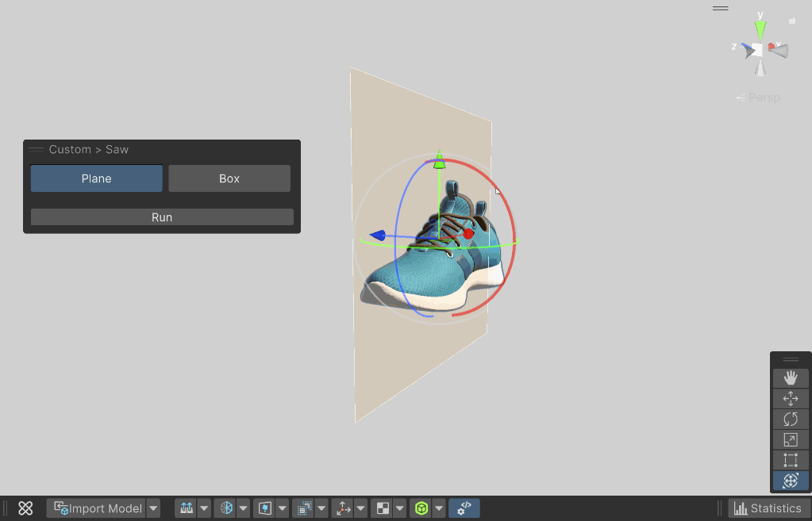The height and width of the screenshot is (521, 812).
Task: Toggle the code settings button in toolbar
Action: (464, 508)
